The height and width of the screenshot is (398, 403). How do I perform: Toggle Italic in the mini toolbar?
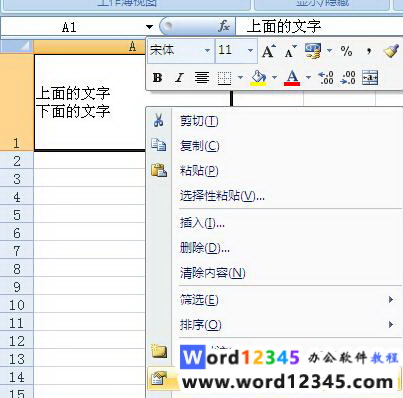point(179,78)
